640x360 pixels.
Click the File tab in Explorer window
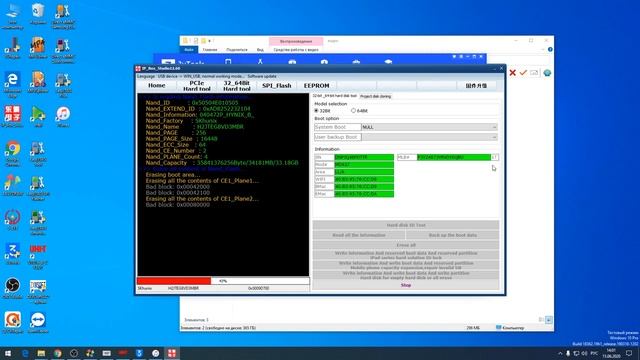click(189, 49)
